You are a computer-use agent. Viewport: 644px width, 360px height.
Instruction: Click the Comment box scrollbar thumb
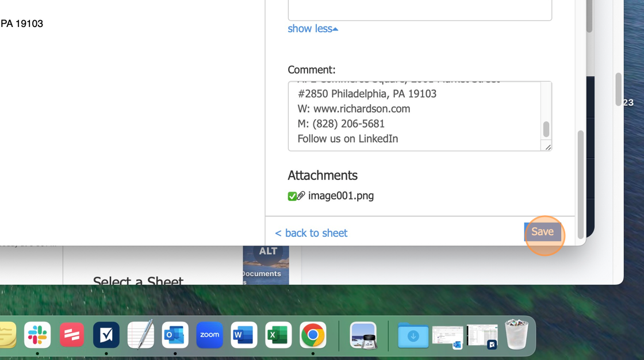tap(546, 129)
